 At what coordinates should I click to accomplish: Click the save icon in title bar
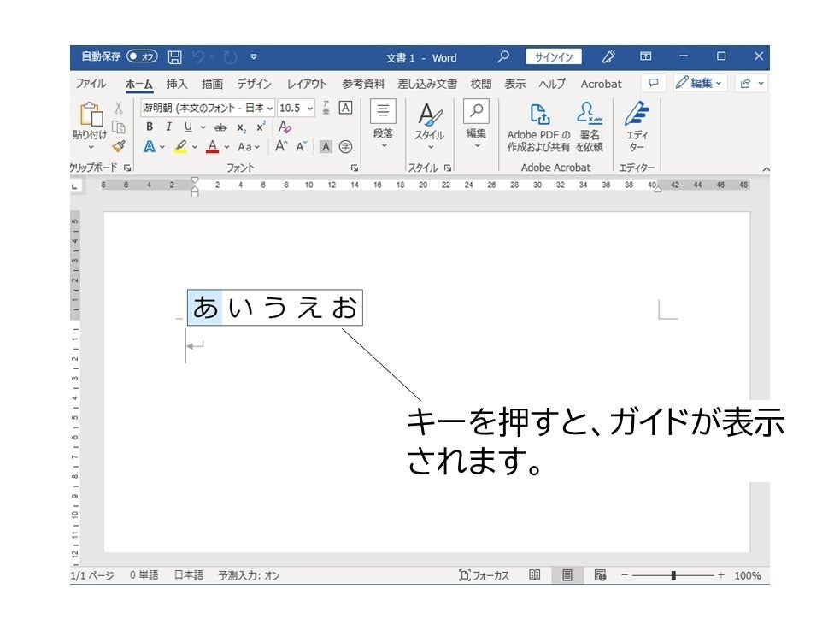(x=174, y=57)
